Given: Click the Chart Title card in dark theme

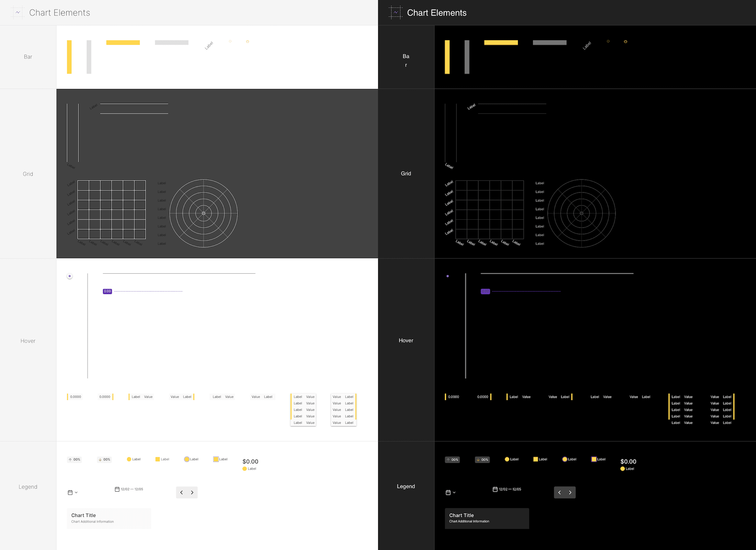Looking at the screenshot, I should click(x=487, y=518).
